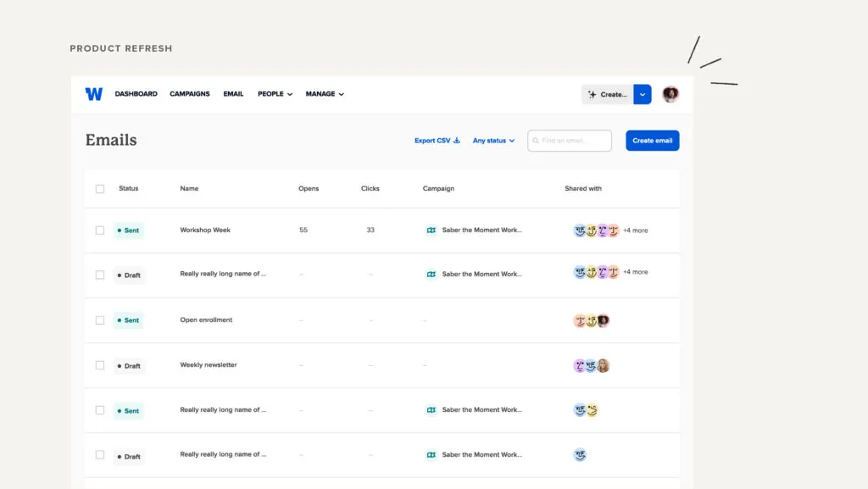Click the search magnifier icon
The width and height of the screenshot is (868, 489).
tap(536, 141)
